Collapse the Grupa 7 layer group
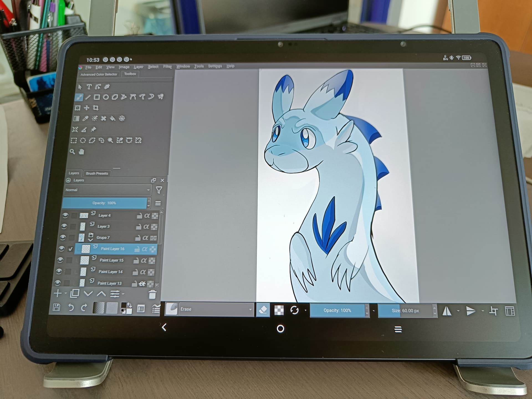Viewport: 532px width, 399px height. pos(90,240)
